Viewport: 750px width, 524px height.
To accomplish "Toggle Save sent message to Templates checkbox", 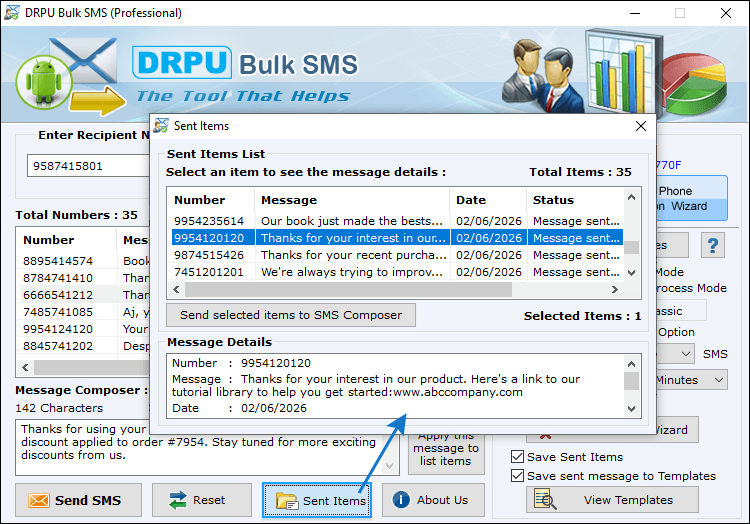I will click(x=517, y=475).
